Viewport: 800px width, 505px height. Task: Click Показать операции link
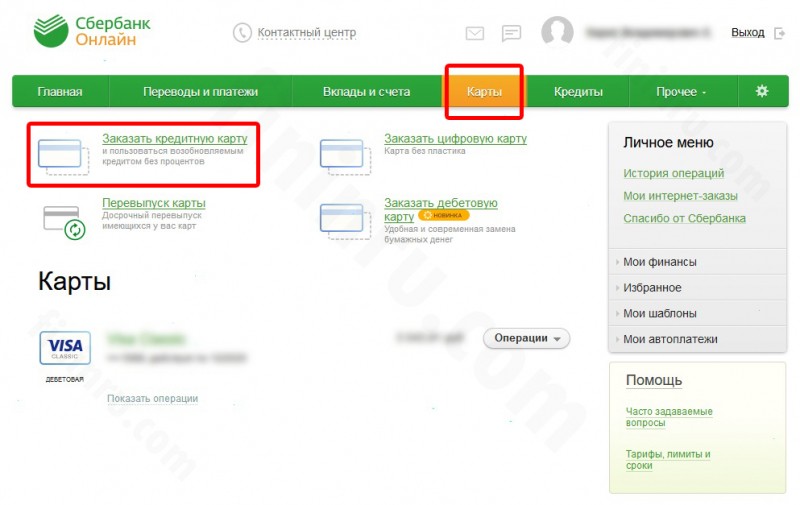tap(153, 398)
